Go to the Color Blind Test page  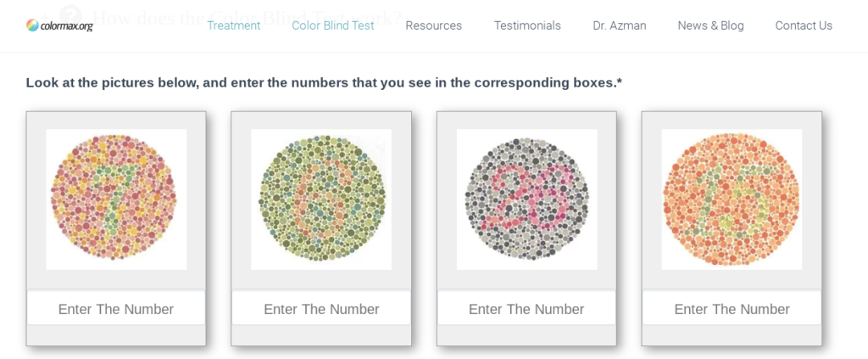coord(333,25)
